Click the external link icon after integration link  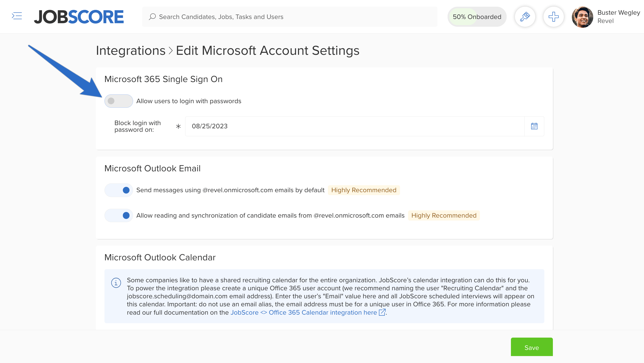(x=382, y=312)
